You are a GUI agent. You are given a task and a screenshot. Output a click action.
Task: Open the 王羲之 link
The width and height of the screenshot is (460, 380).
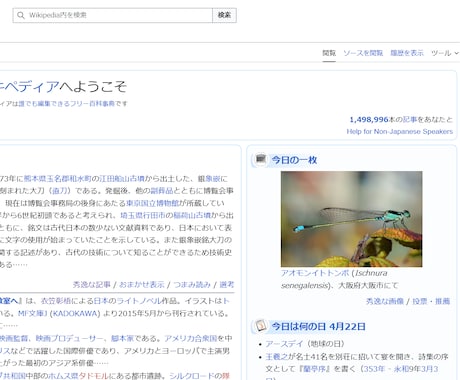pos(276,357)
